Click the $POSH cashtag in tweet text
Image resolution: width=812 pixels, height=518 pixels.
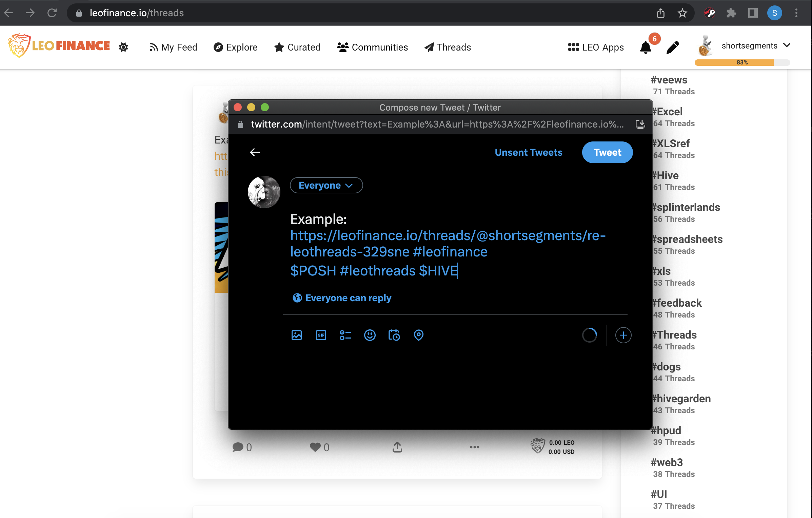coord(313,271)
